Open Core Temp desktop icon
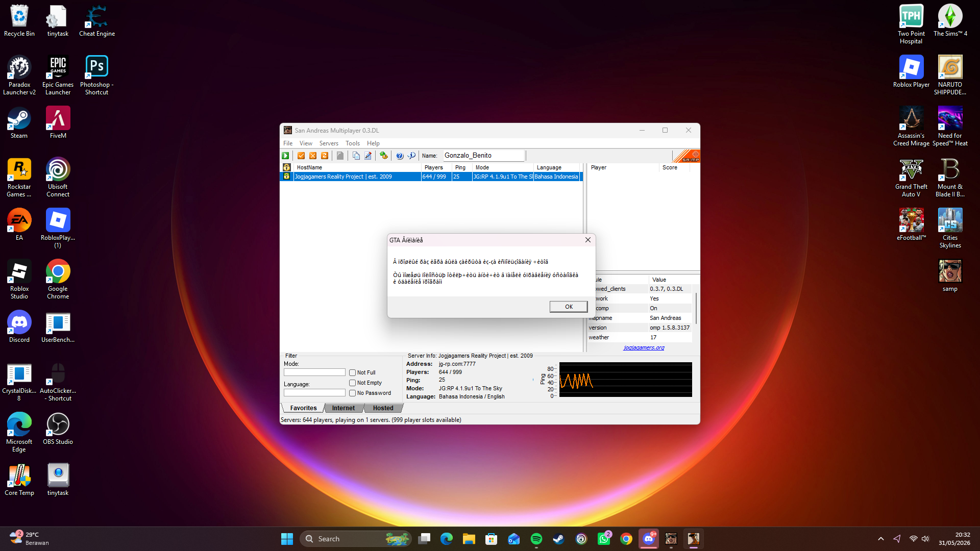Viewport: 980px width, 551px height. [19, 480]
